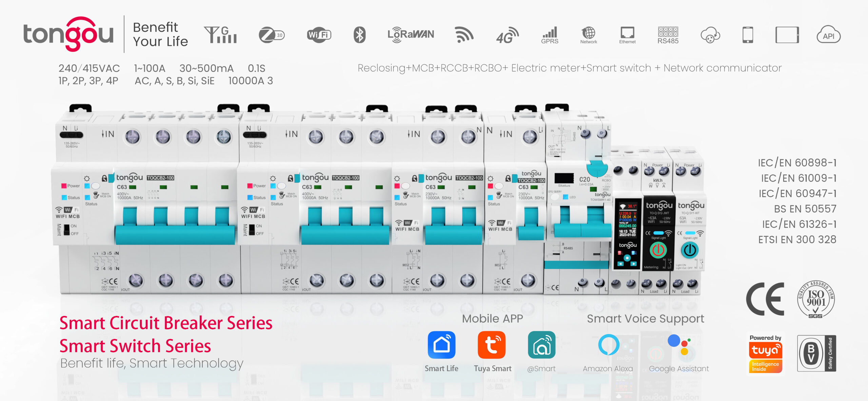Click the '240/415VAC' specification text
Image resolution: width=868 pixels, height=401 pixels.
[x=89, y=68]
